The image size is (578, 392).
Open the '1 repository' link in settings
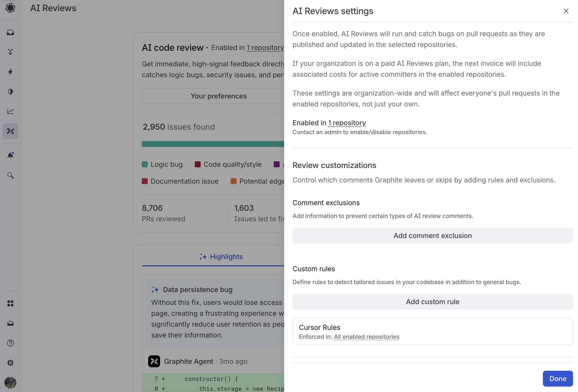pyautogui.click(x=347, y=123)
